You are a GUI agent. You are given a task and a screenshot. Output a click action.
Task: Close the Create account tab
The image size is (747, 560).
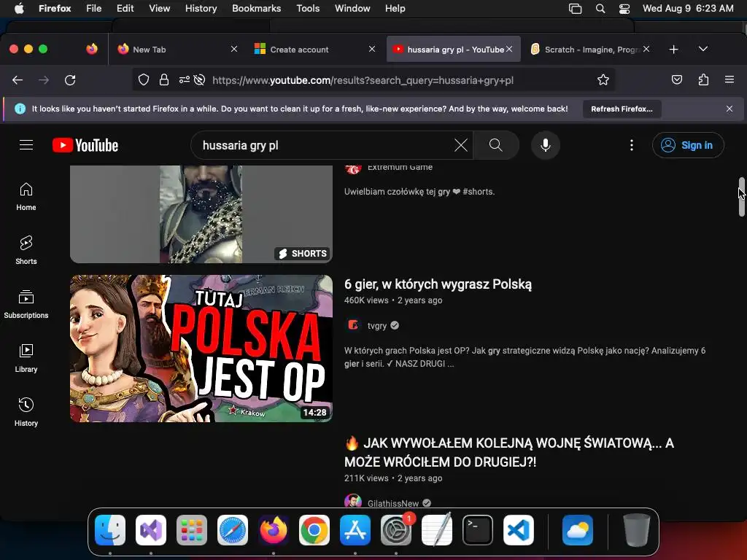point(372,49)
